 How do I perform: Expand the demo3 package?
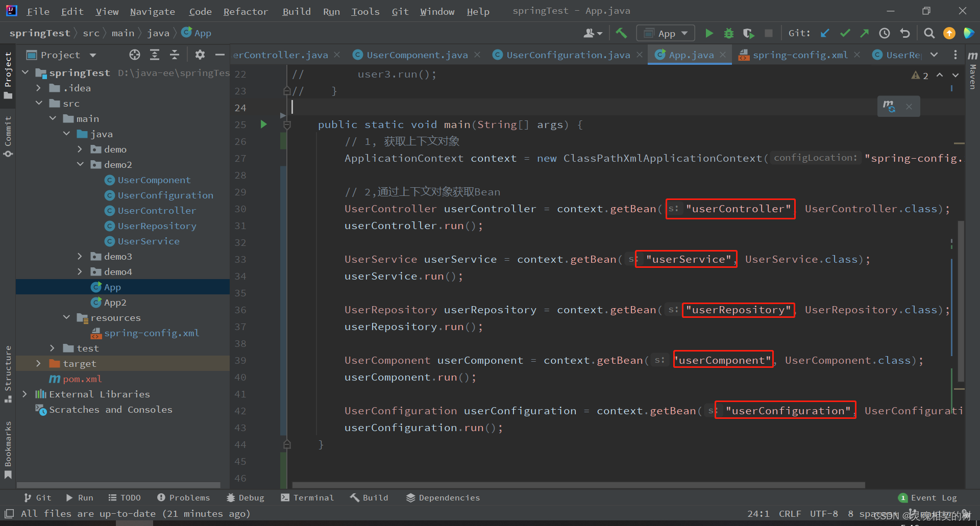tap(80, 256)
